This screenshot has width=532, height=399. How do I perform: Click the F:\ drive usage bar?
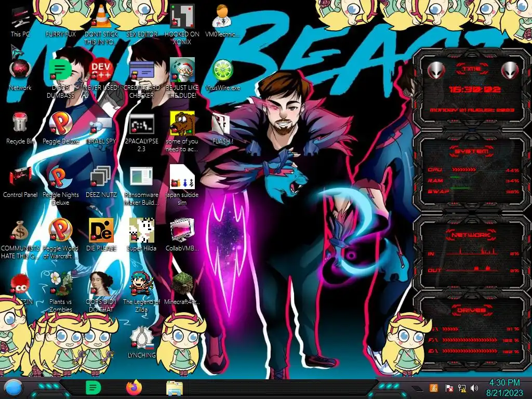[x=470, y=340]
